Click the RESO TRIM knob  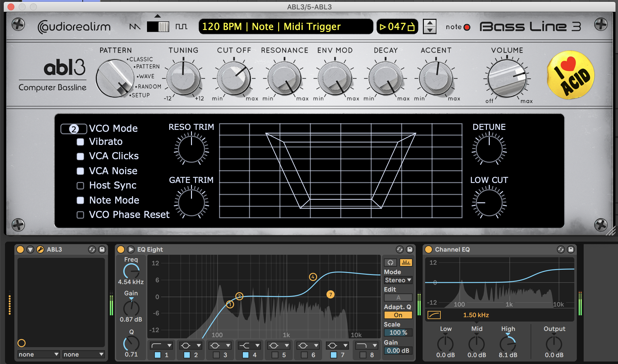pos(191,149)
